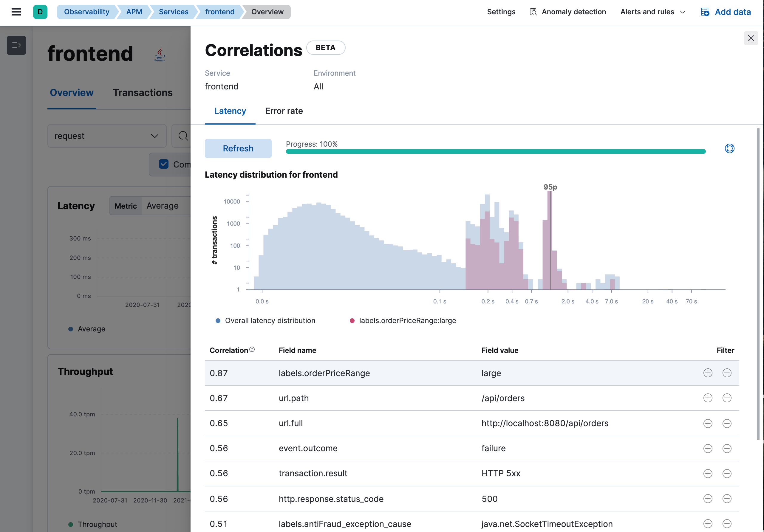This screenshot has height=532, width=764.
Task: Toggle Overall latency distribution legend item
Action: (x=270, y=320)
